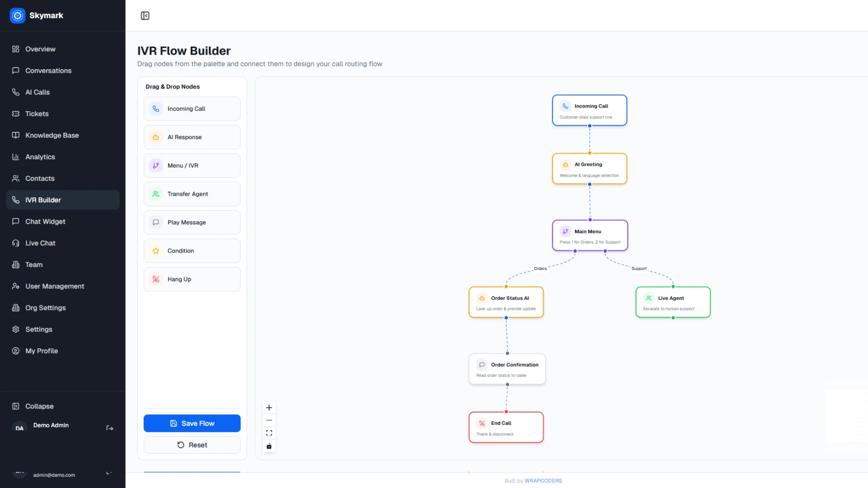Click the End Call node icon
This screenshot has width=868, height=488.
[x=482, y=423]
